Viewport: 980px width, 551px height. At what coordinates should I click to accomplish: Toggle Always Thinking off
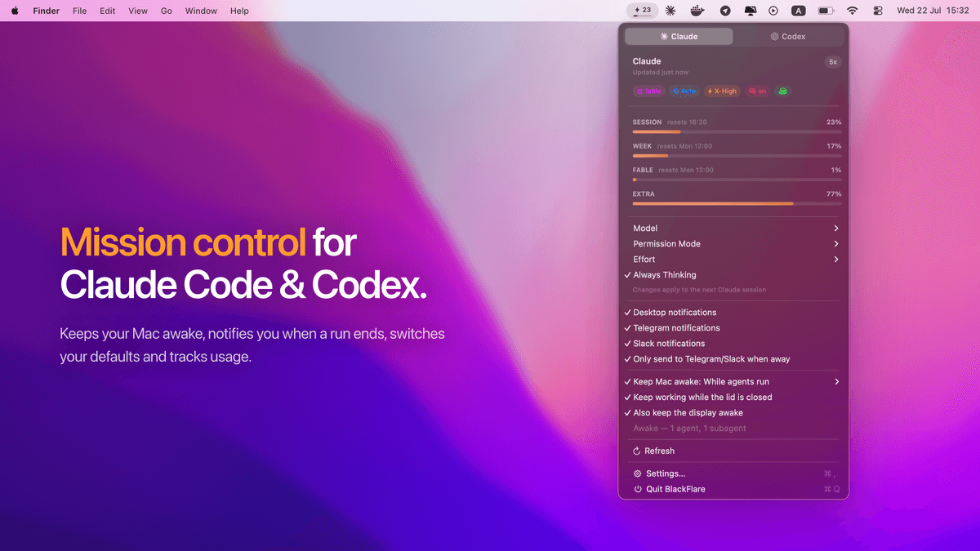(x=733, y=275)
